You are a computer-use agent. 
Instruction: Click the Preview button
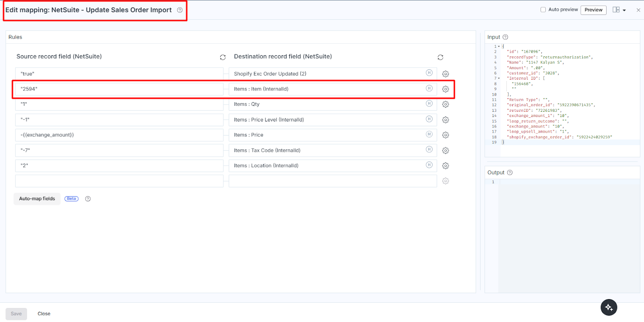click(x=593, y=10)
